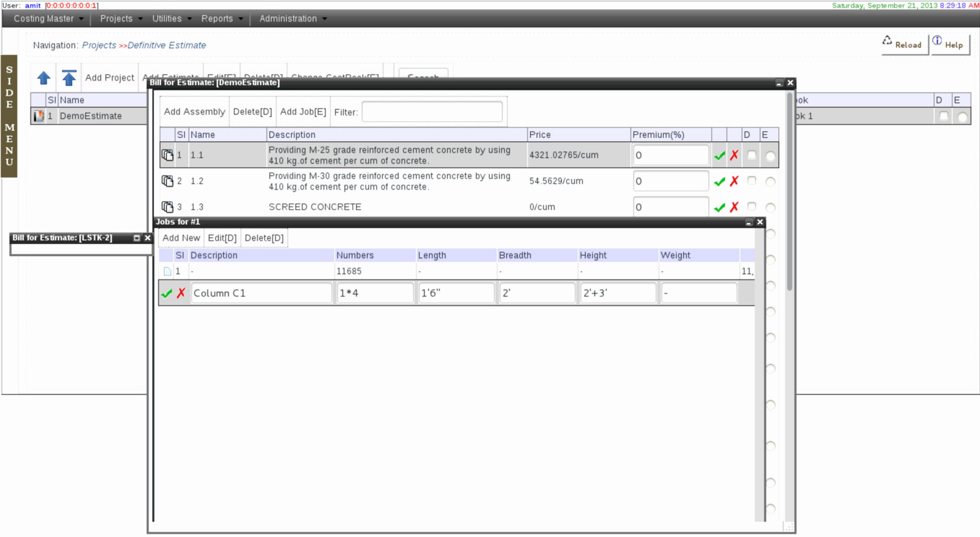Click inside the Filter text field
980x537 pixels.
(432, 112)
